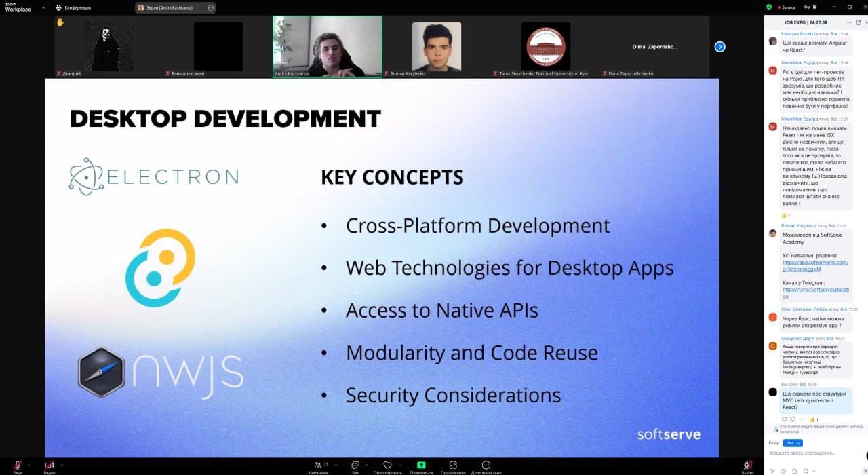Expand the video options arrow

tap(62, 465)
